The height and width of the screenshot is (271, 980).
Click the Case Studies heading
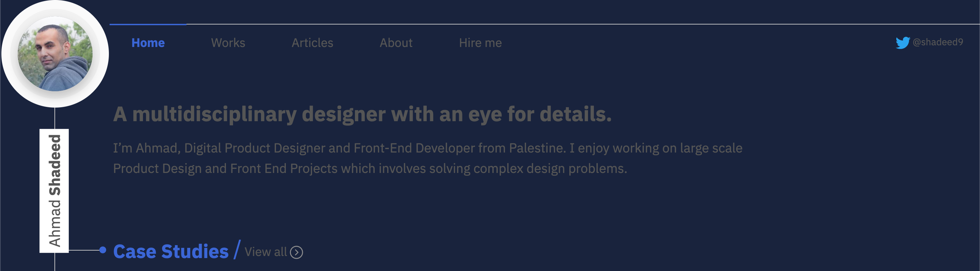click(x=171, y=252)
